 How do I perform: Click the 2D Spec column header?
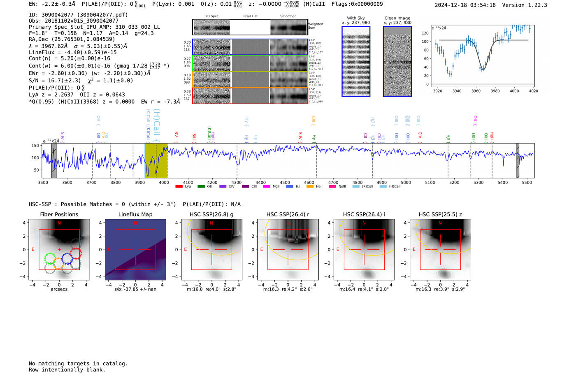tap(212, 16)
